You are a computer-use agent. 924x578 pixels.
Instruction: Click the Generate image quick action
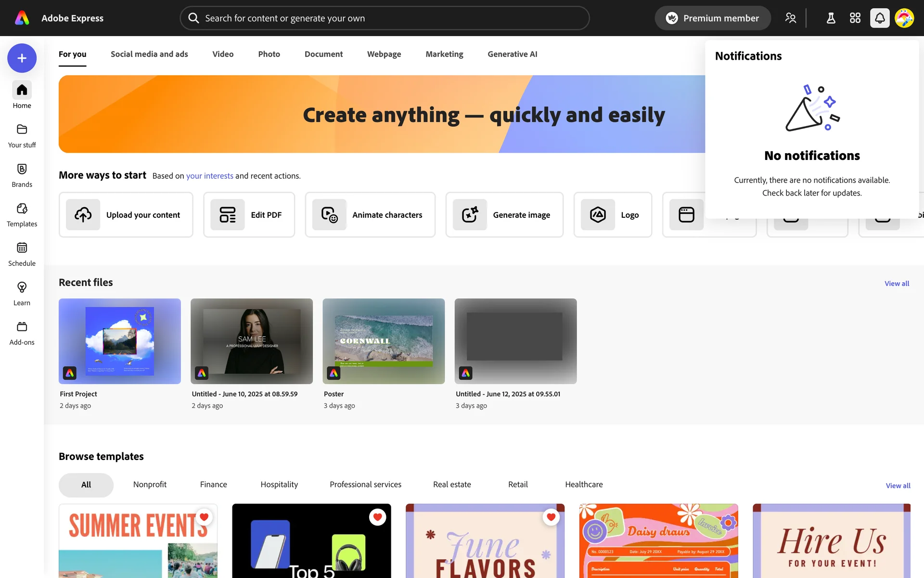[x=504, y=215]
